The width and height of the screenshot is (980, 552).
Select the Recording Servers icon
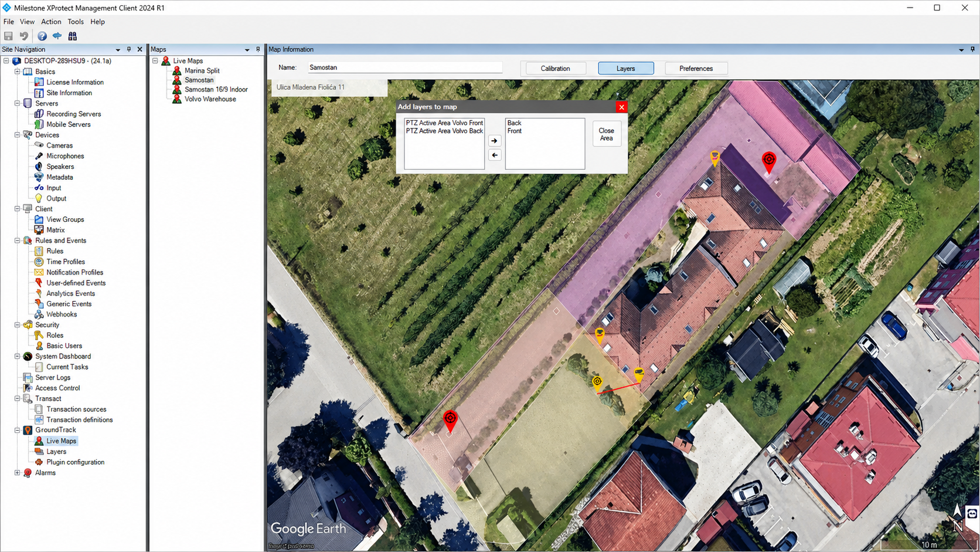pos(39,114)
